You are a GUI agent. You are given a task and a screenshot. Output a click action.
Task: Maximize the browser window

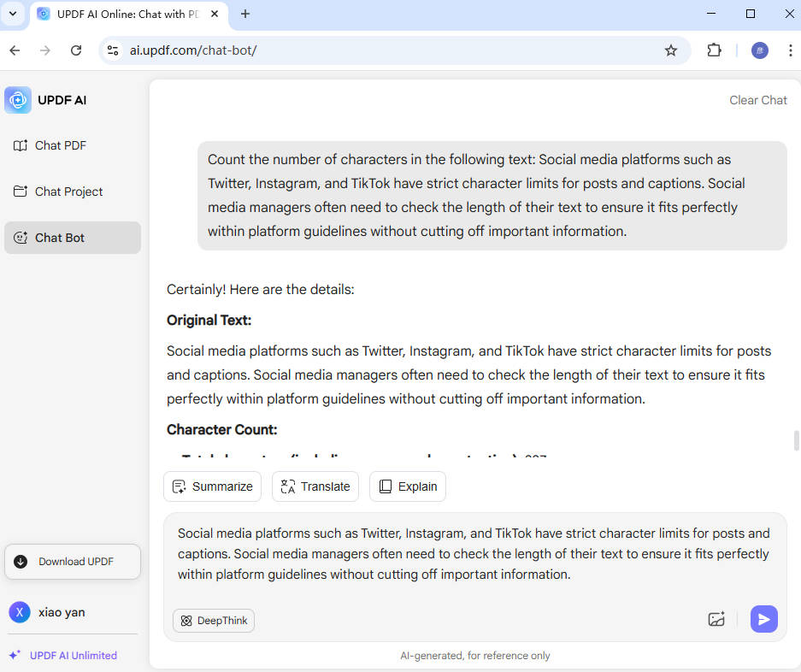pos(751,14)
